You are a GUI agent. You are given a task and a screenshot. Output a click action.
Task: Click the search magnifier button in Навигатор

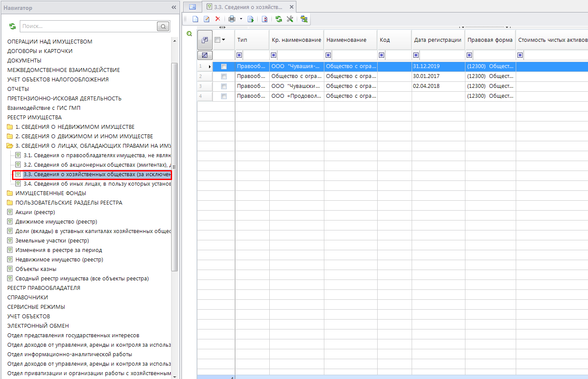[x=163, y=27]
